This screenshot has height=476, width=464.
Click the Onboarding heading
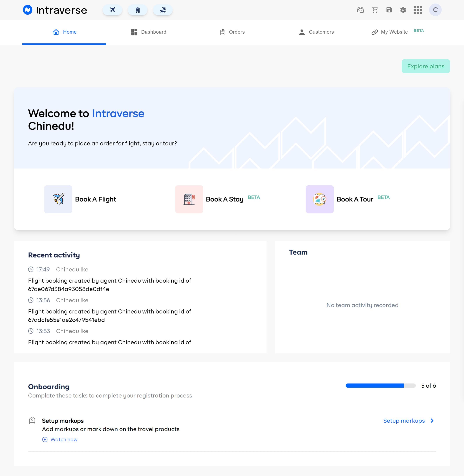pyautogui.click(x=49, y=387)
